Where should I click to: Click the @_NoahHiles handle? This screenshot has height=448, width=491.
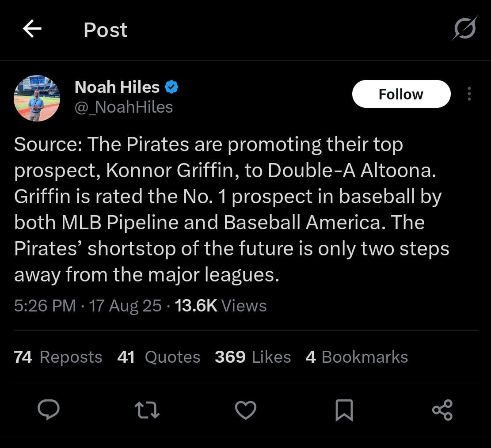124,107
